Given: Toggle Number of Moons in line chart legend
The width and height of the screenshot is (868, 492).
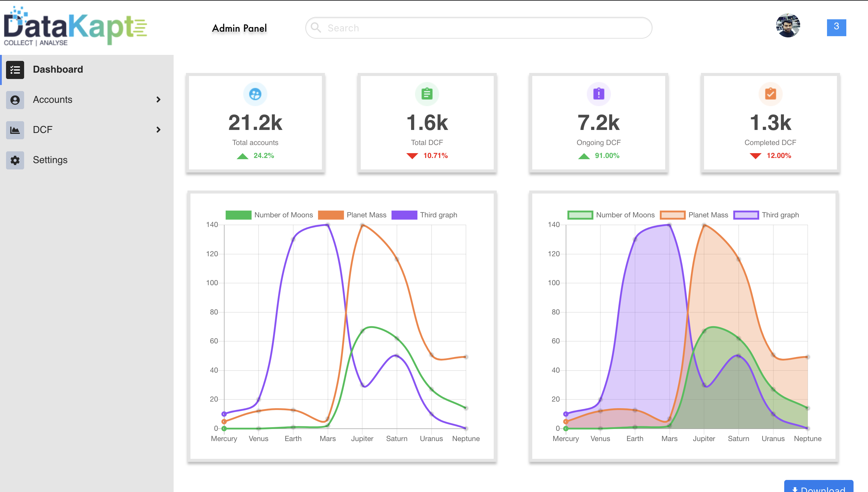Looking at the screenshot, I should [269, 215].
